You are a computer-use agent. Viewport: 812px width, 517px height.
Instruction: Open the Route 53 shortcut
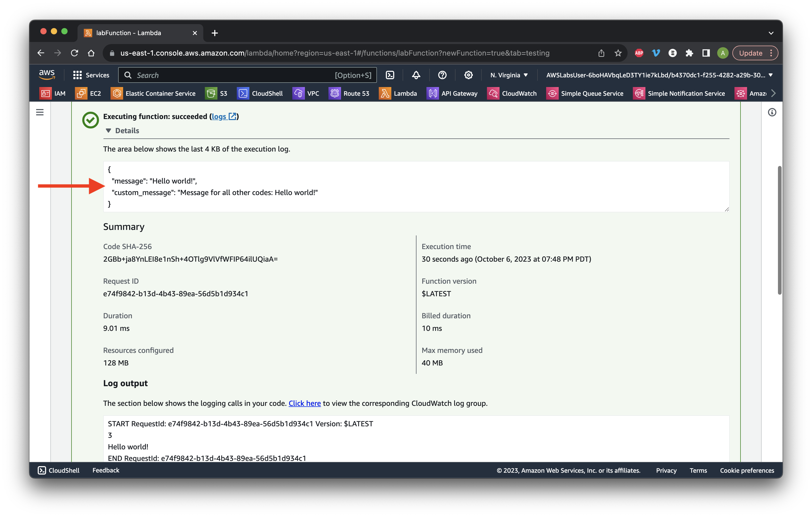tap(349, 94)
